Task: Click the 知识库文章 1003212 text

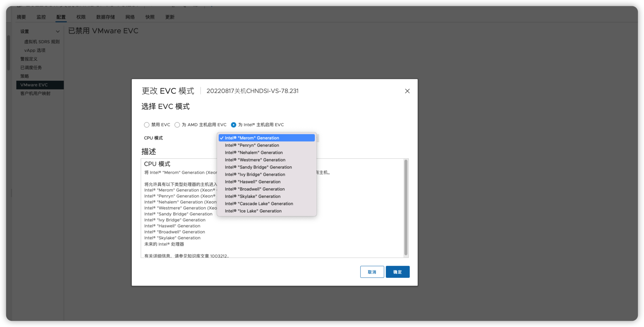Action: pos(208,256)
